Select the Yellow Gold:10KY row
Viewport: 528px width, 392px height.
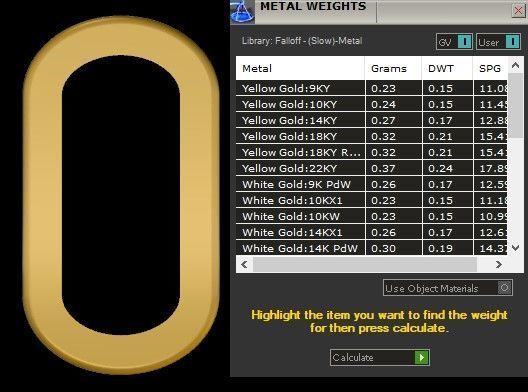(x=371, y=104)
